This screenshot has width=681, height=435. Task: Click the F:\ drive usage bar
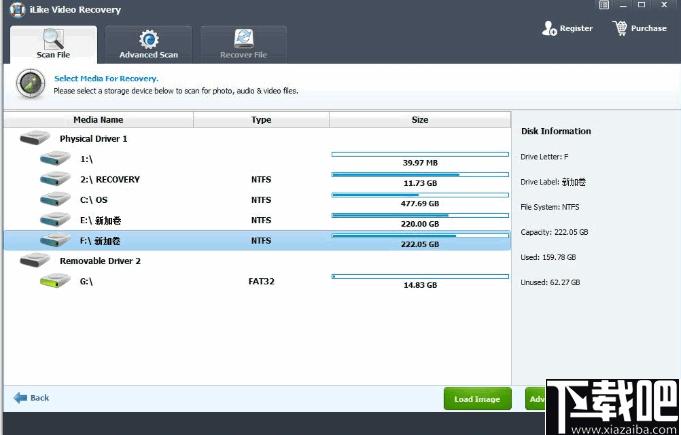[x=420, y=236]
